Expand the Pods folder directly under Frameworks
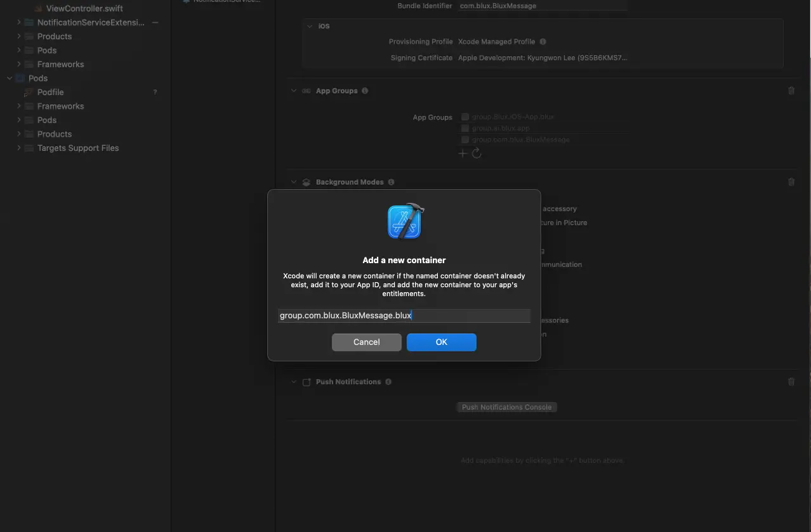This screenshot has width=811, height=532. pyautogui.click(x=19, y=120)
